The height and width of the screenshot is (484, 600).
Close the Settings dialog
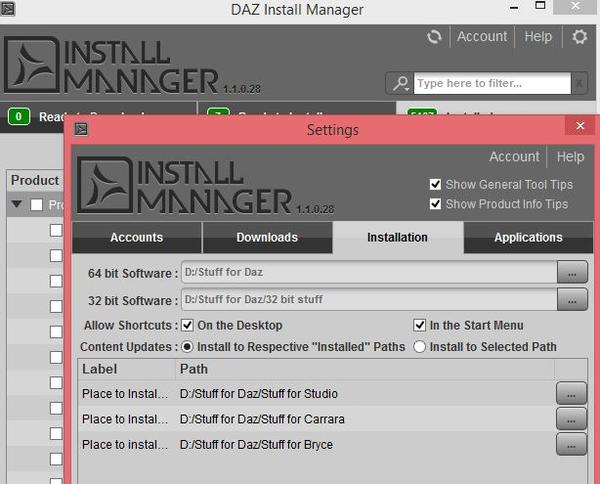pyautogui.click(x=580, y=126)
